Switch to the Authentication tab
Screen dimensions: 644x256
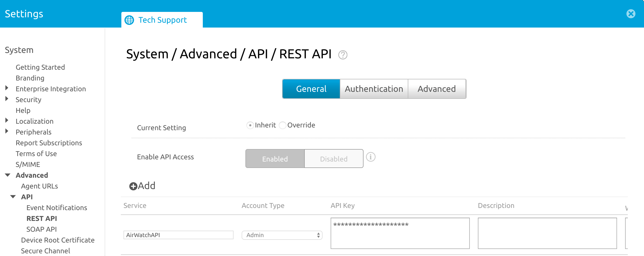374,89
